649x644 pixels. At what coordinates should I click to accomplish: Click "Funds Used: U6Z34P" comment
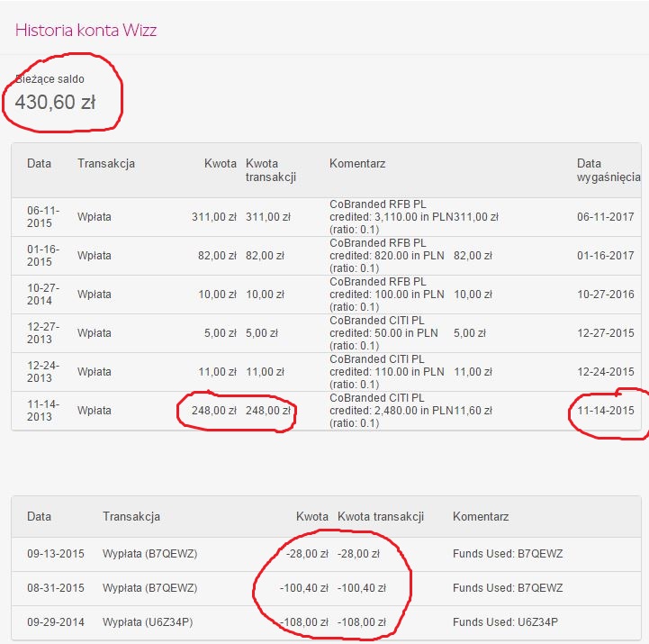tap(505, 622)
